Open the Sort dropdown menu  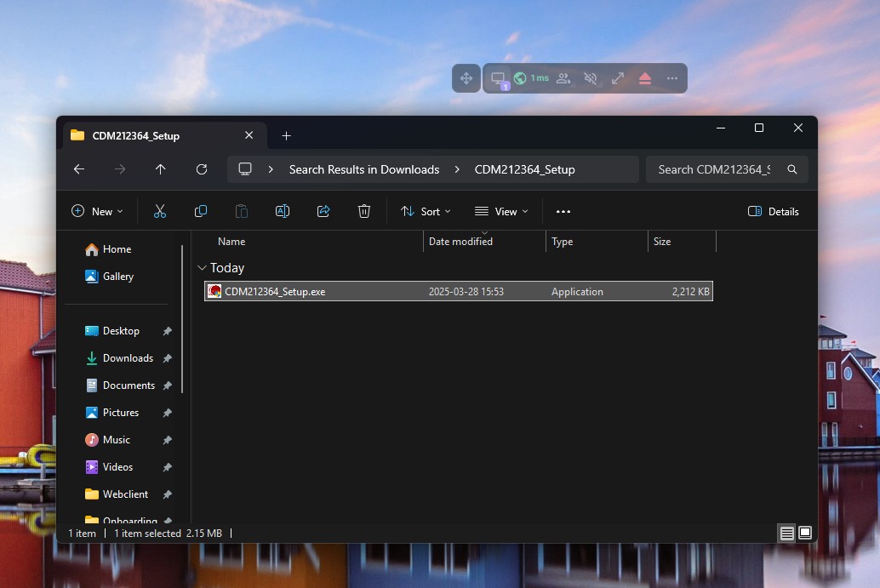[426, 211]
